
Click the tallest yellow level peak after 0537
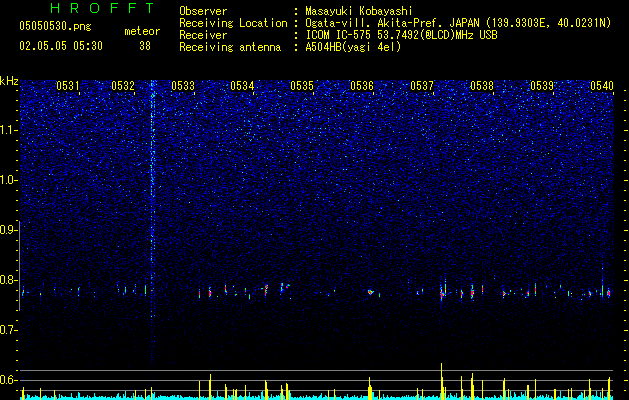pyautogui.click(x=441, y=381)
